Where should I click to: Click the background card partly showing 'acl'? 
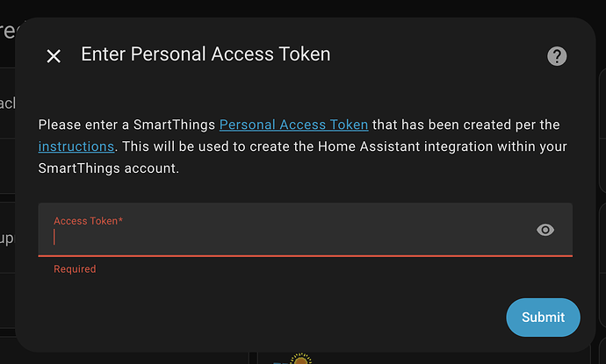[x=7, y=103]
